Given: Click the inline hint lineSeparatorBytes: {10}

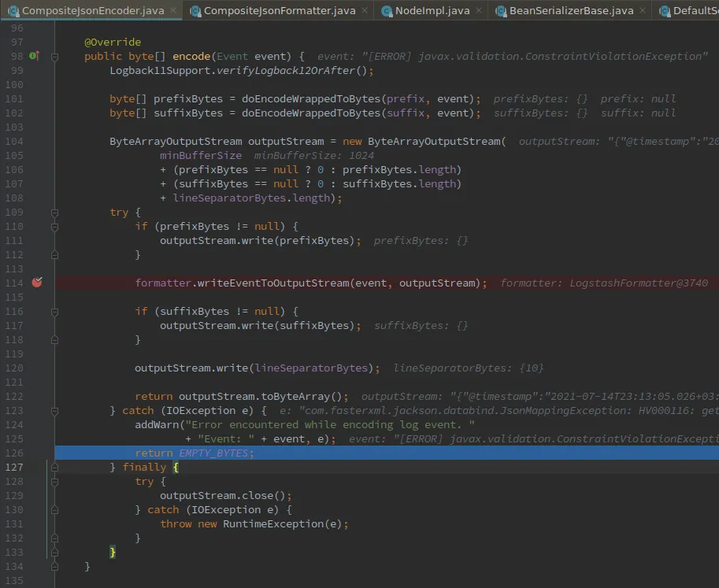Looking at the screenshot, I should click(x=468, y=368).
